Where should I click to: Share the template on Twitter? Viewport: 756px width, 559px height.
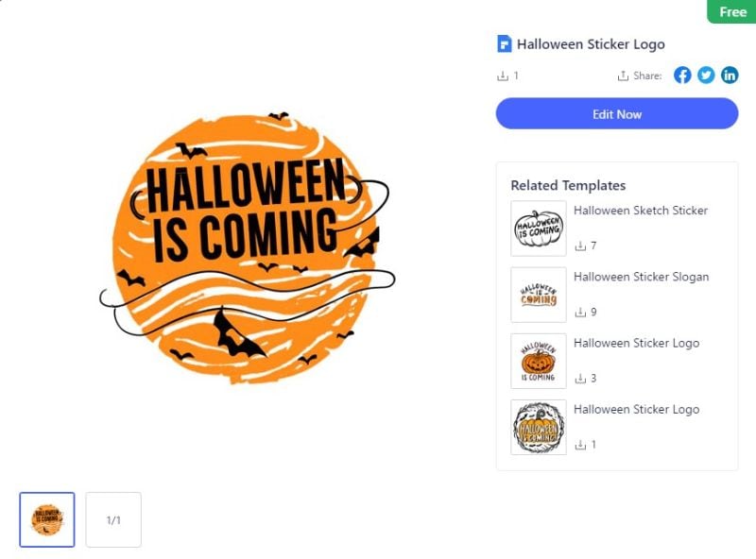[x=706, y=76]
